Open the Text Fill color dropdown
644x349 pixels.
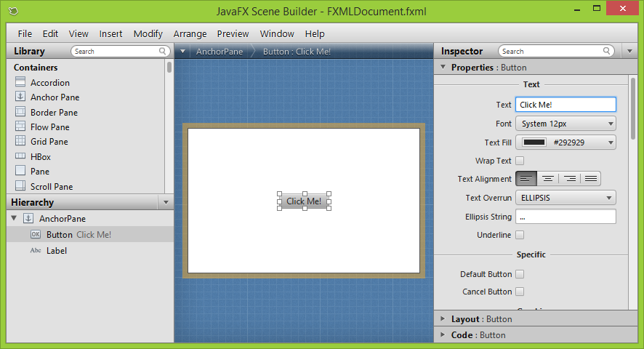[x=611, y=143]
